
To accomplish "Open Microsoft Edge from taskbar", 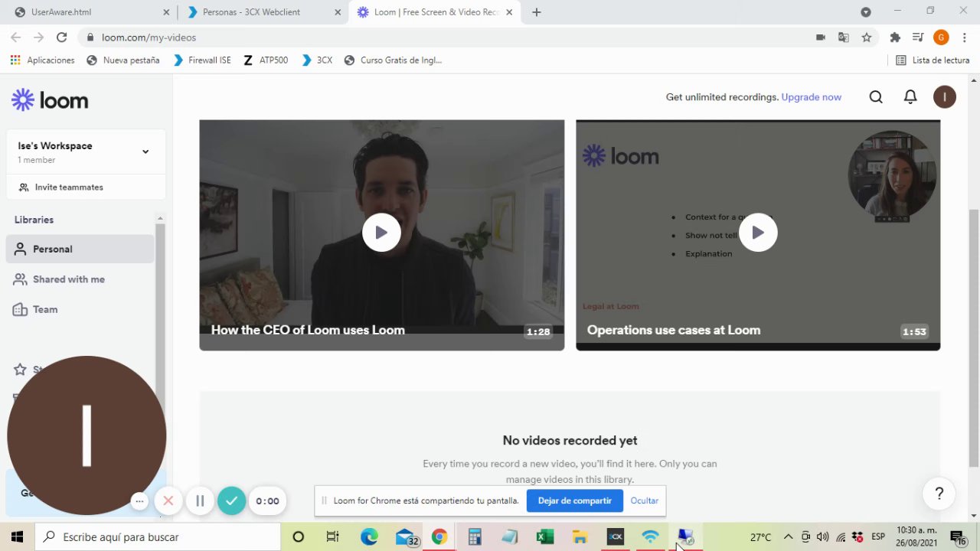I will pyautogui.click(x=369, y=537).
